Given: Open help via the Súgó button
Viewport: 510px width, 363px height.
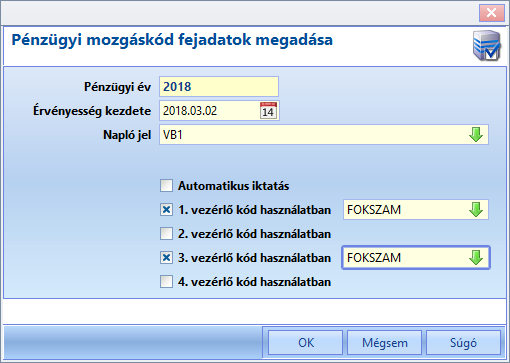Looking at the screenshot, I should (x=463, y=343).
